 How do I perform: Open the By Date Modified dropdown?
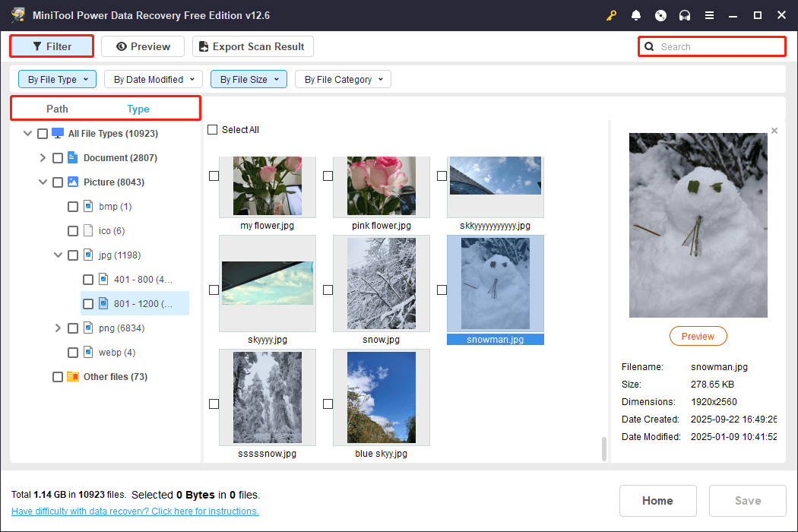point(153,79)
